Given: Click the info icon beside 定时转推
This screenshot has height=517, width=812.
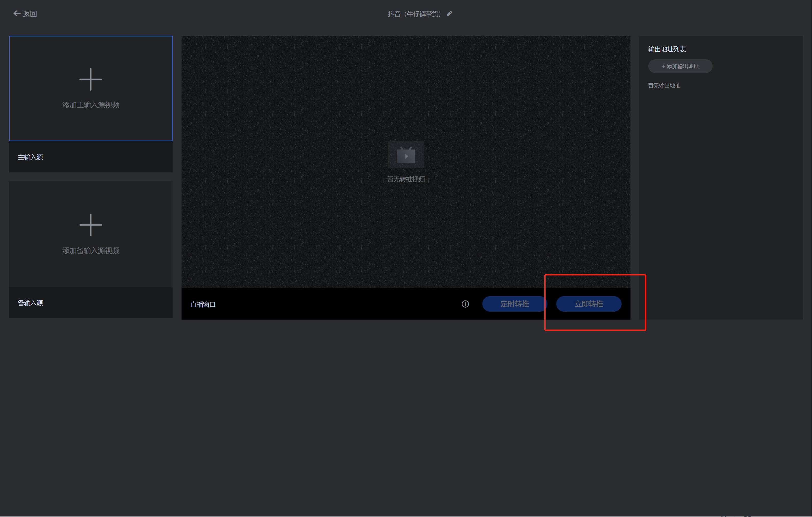Looking at the screenshot, I should coord(465,304).
